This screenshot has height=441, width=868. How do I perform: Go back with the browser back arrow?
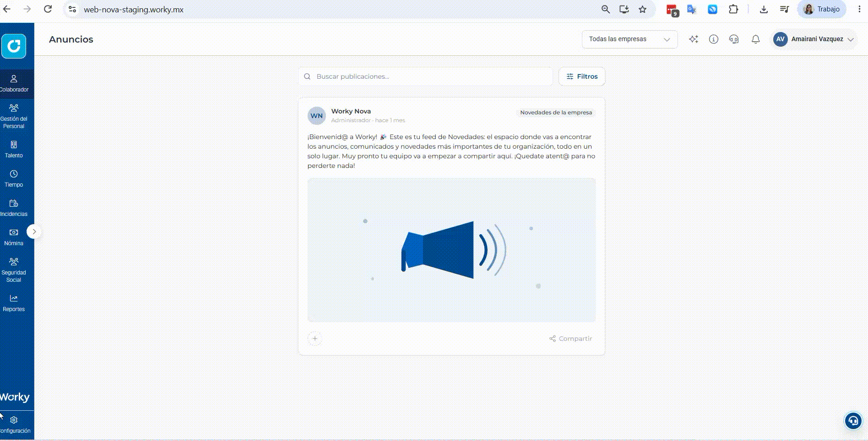pos(7,9)
